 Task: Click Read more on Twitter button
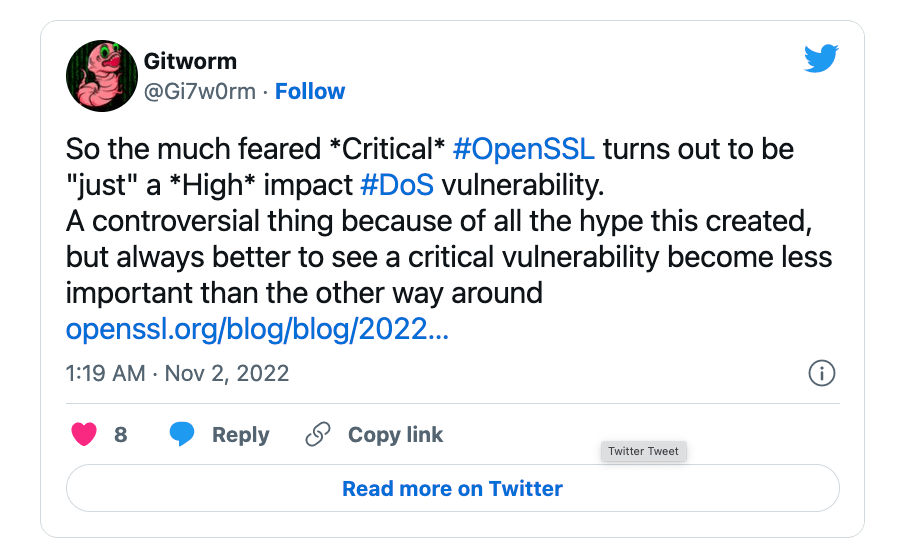[x=452, y=489]
